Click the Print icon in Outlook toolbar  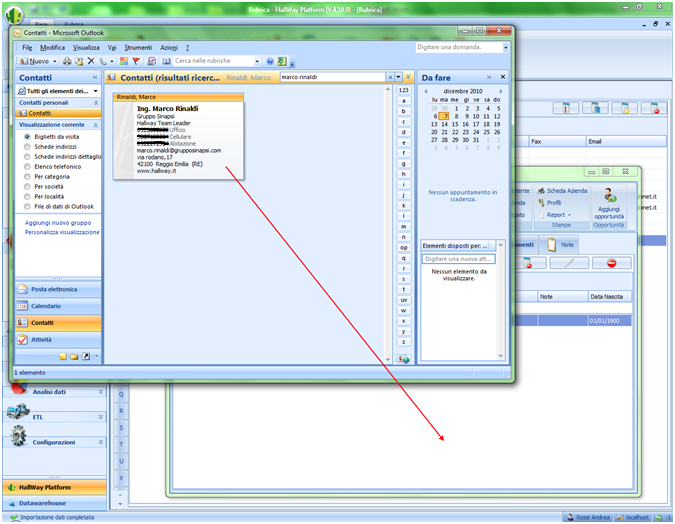pyautogui.click(x=67, y=61)
